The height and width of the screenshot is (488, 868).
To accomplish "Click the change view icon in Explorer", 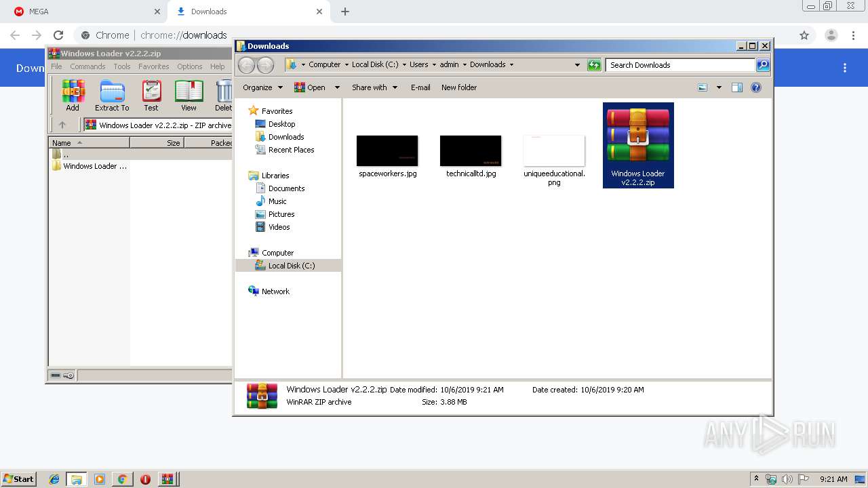I will (x=703, y=87).
